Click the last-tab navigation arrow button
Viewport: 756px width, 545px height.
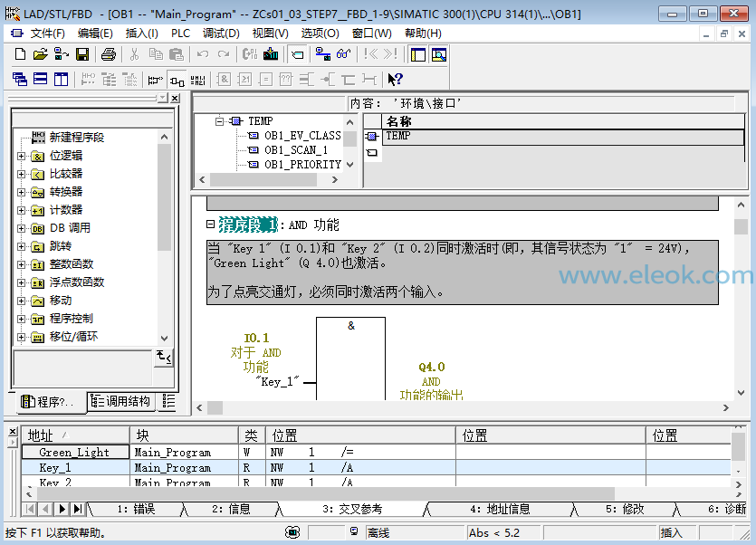[x=78, y=509]
